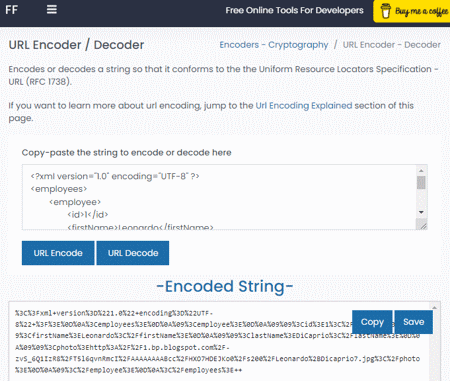Click the URL Decode button

pyautogui.click(x=133, y=253)
